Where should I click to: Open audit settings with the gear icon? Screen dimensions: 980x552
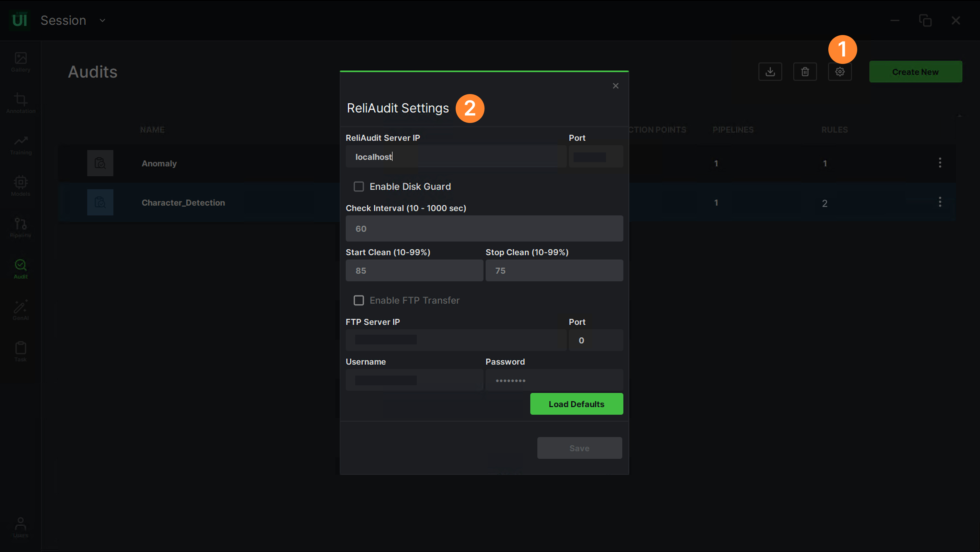[x=840, y=72]
